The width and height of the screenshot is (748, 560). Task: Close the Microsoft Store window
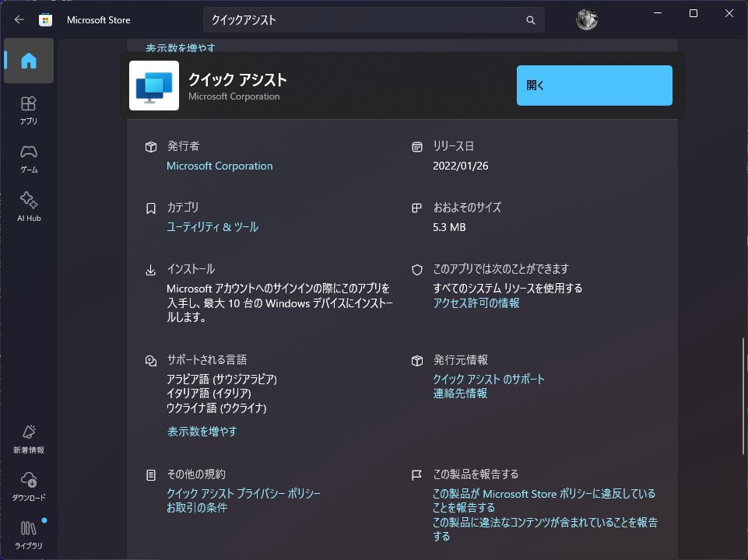pyautogui.click(x=729, y=13)
